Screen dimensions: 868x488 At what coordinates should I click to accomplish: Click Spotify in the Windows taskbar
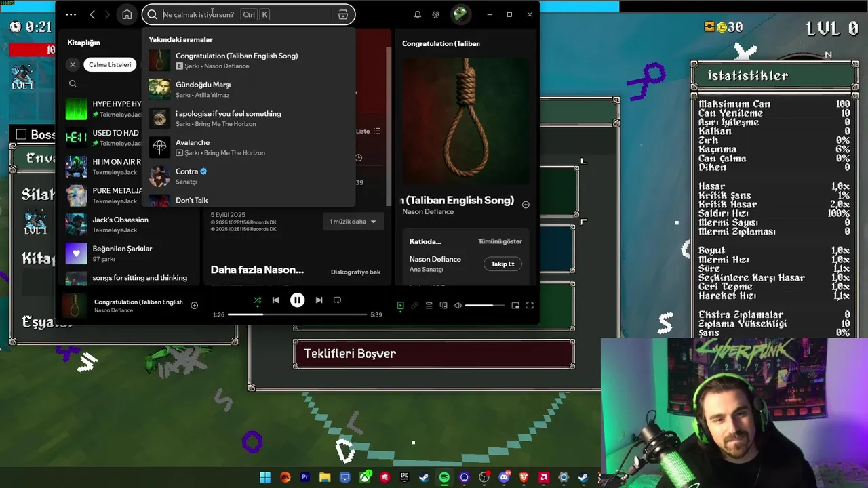tap(444, 477)
